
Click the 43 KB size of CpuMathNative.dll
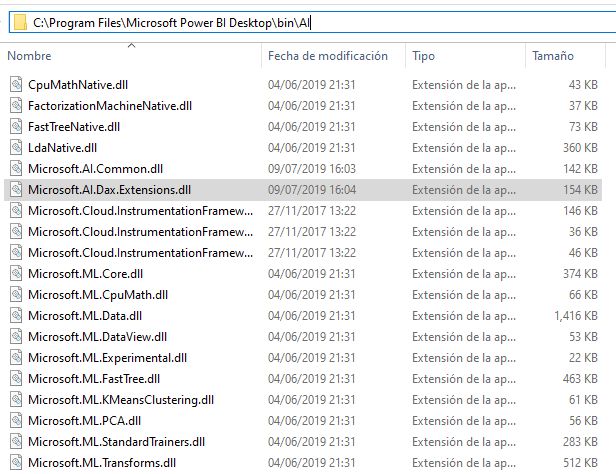[583, 85]
